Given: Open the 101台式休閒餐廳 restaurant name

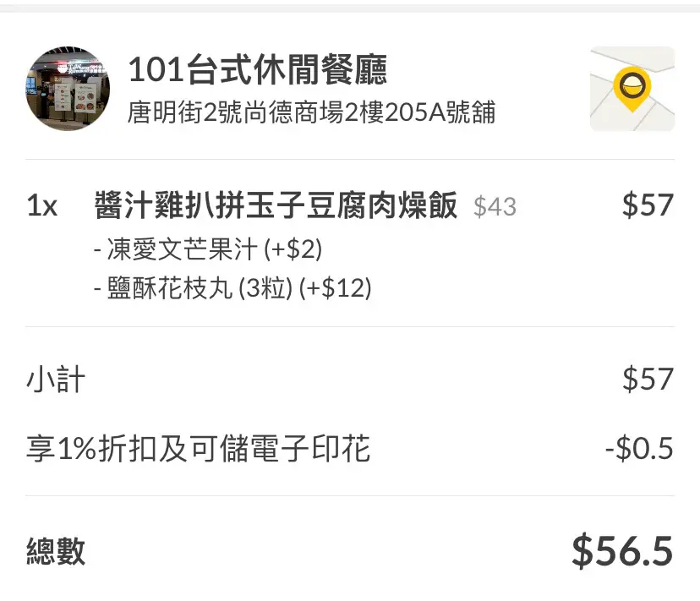Looking at the screenshot, I should 257,70.
